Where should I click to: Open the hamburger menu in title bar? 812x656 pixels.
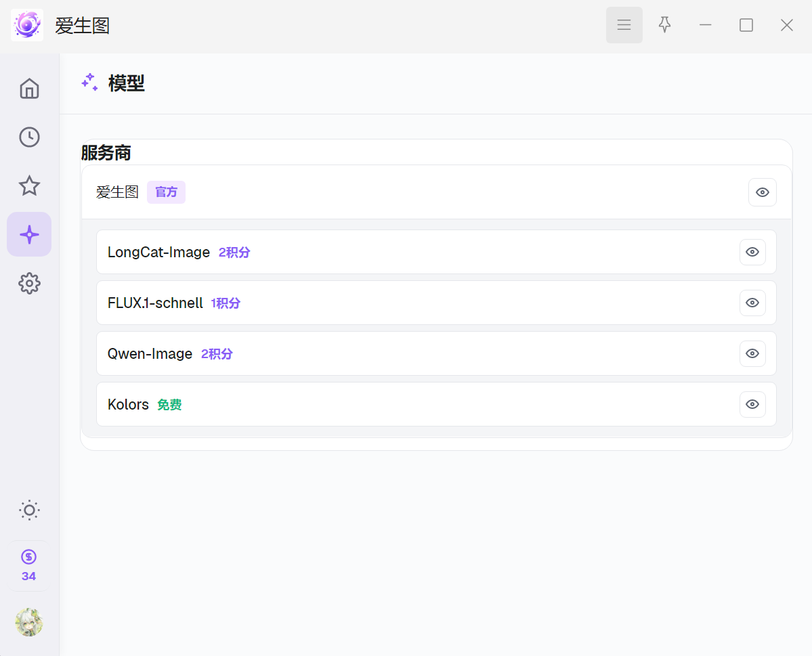pyautogui.click(x=624, y=25)
